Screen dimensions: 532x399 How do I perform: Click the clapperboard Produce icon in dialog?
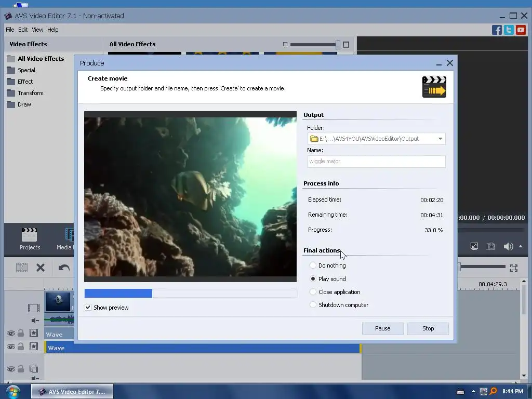[x=434, y=87]
